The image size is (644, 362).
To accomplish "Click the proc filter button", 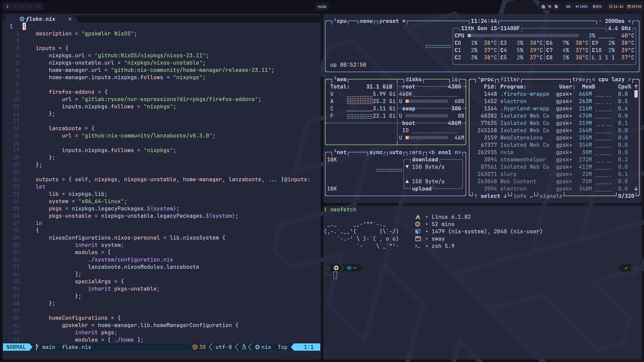I will tap(510, 79).
